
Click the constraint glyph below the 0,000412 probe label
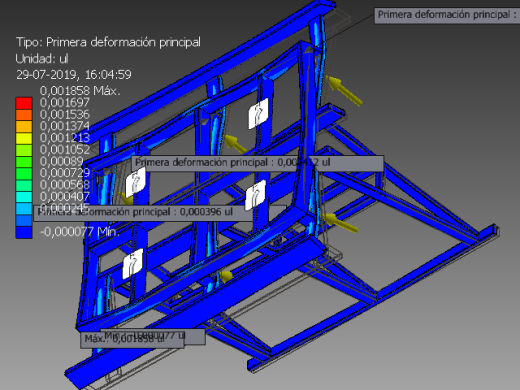(x=255, y=195)
